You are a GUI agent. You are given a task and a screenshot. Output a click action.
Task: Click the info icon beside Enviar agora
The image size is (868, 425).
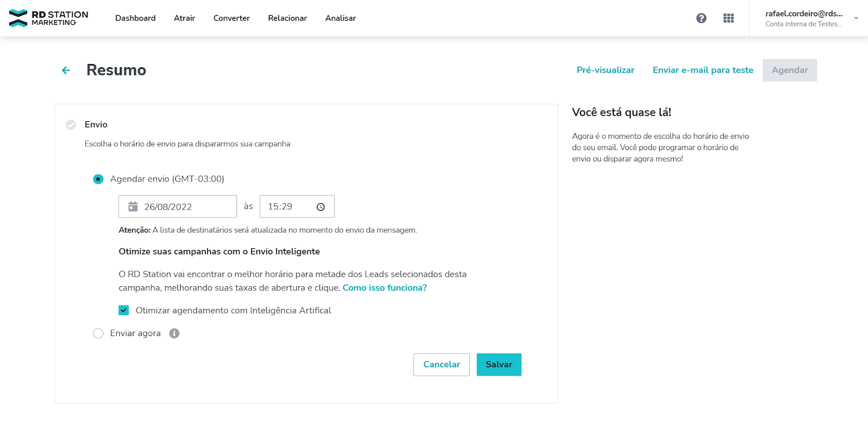[x=174, y=333]
